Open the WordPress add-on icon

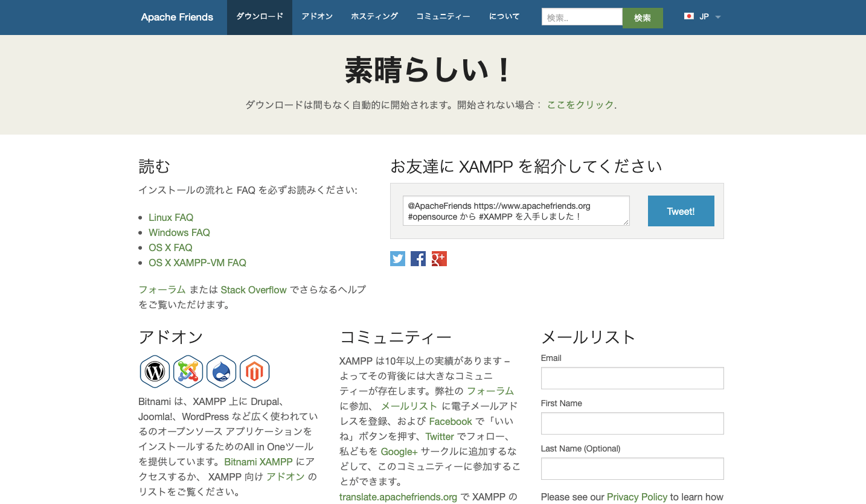[155, 371]
